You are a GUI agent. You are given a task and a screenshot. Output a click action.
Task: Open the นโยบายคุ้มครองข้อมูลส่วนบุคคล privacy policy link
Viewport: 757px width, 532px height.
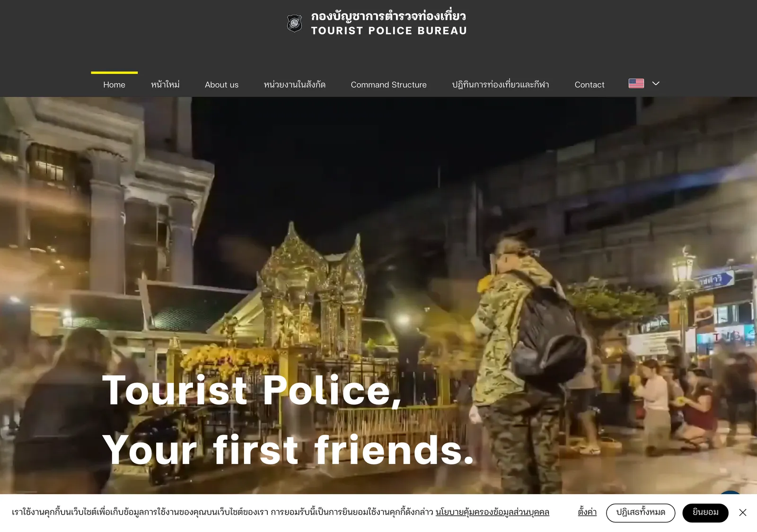(x=492, y=512)
